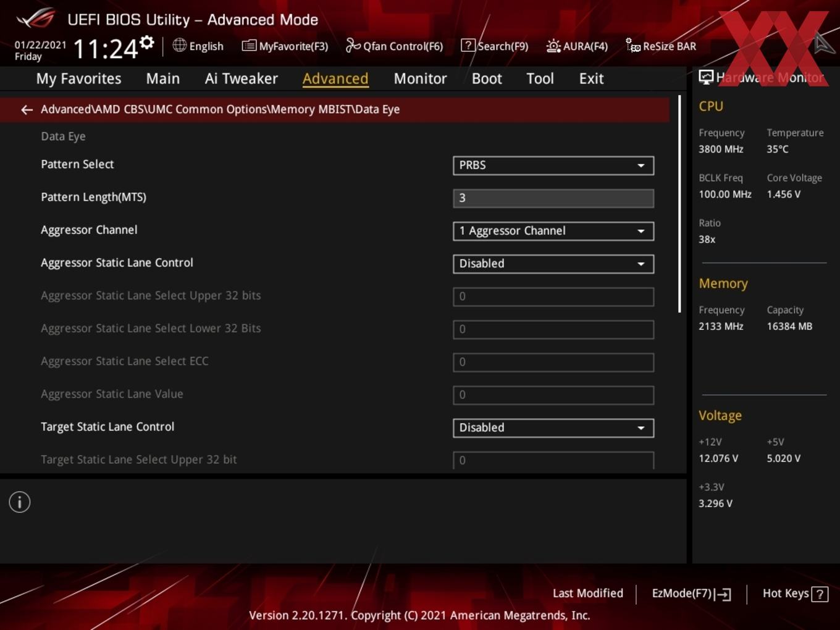
Task: Open Aggressor Static Lane Control dropdown
Action: (x=553, y=264)
